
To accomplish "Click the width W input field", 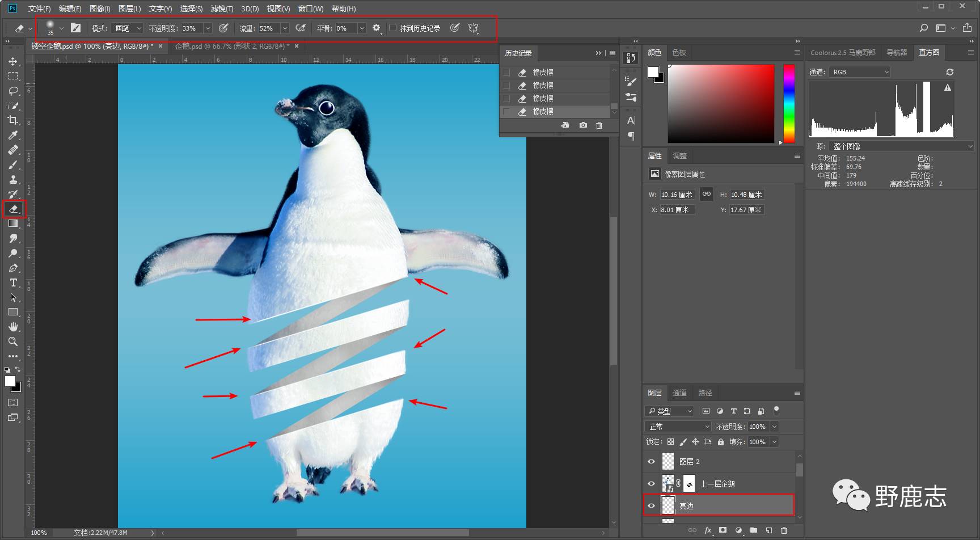I will click(677, 195).
